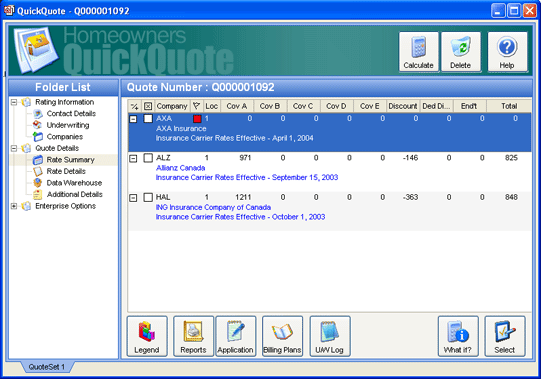Click the flag column header icon
The width and height of the screenshot is (541, 379).
(196, 106)
